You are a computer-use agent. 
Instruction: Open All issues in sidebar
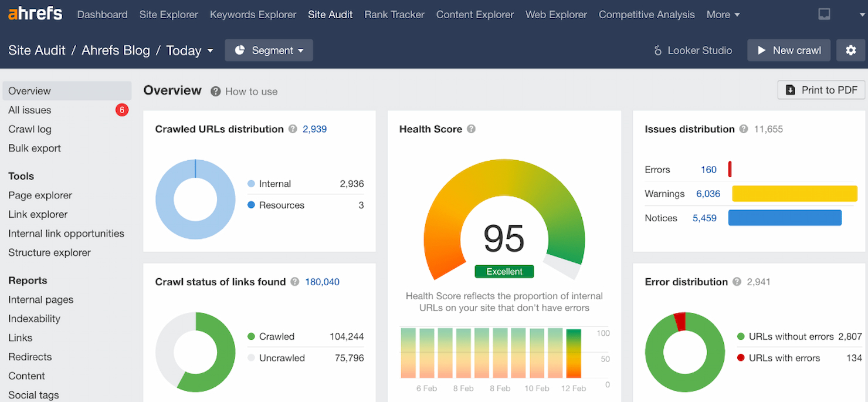(x=29, y=110)
